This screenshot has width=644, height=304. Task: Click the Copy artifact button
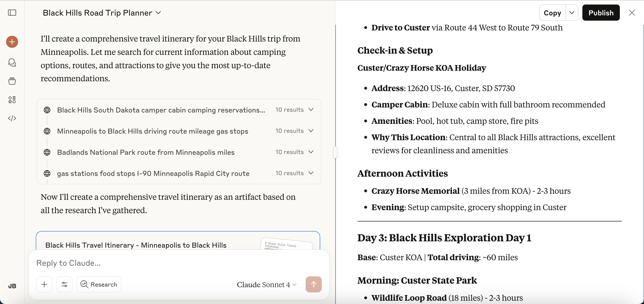[x=552, y=13]
